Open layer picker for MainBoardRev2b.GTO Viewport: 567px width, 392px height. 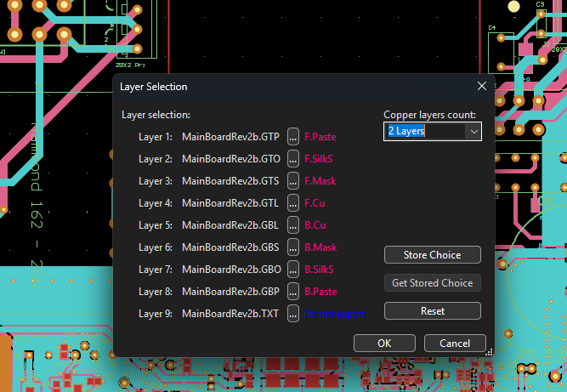293,159
